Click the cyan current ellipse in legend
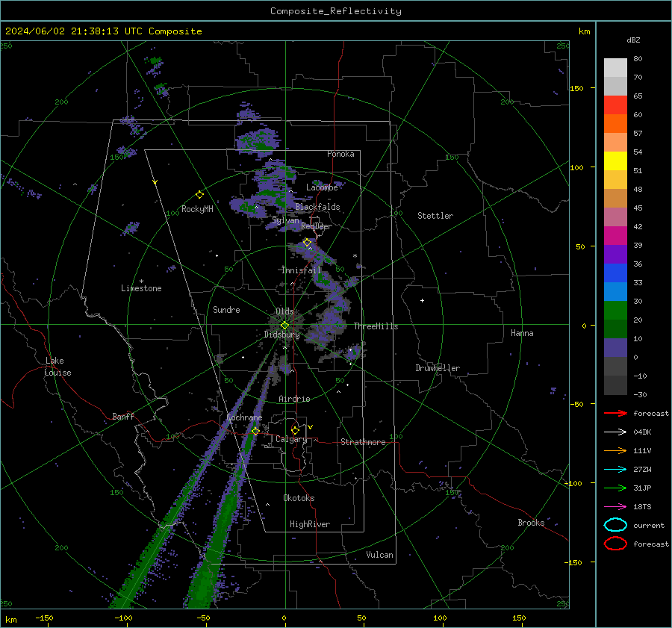The height and width of the screenshot is (628, 672). click(x=615, y=525)
